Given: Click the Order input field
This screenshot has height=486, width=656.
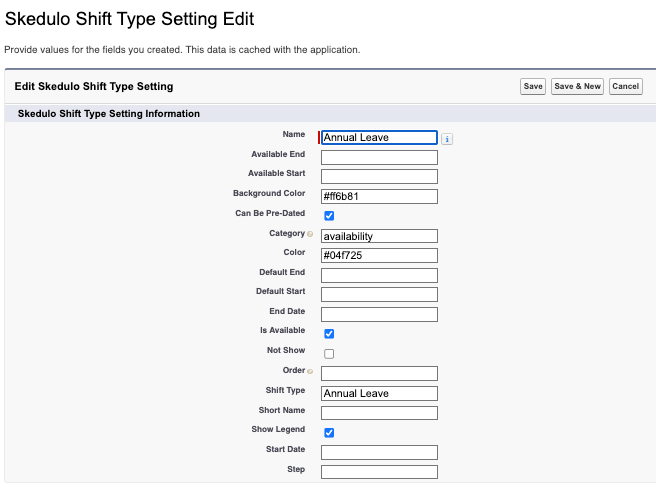Looking at the screenshot, I should tap(379, 373).
